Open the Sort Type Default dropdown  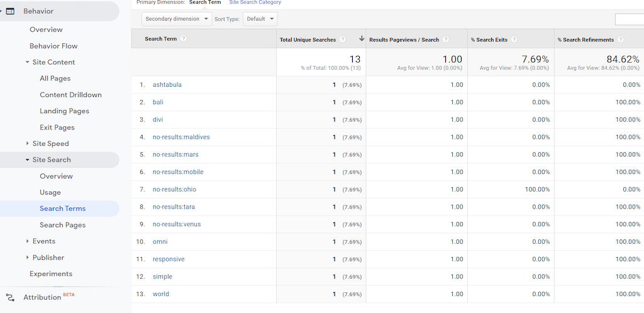coord(260,19)
